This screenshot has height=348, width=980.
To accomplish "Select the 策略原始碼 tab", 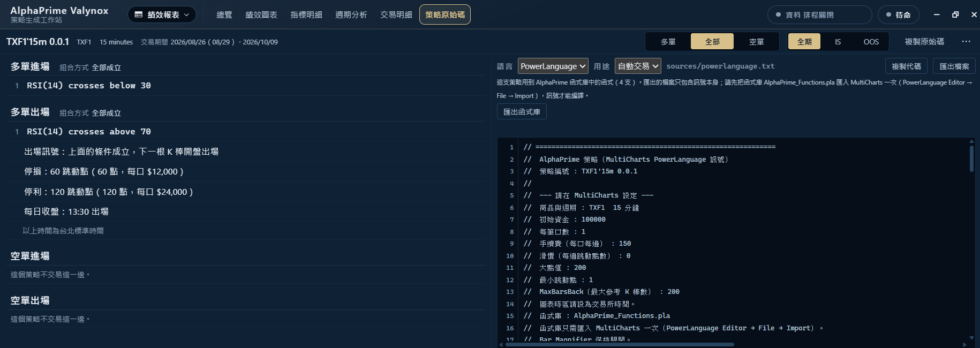I will pyautogui.click(x=445, y=14).
